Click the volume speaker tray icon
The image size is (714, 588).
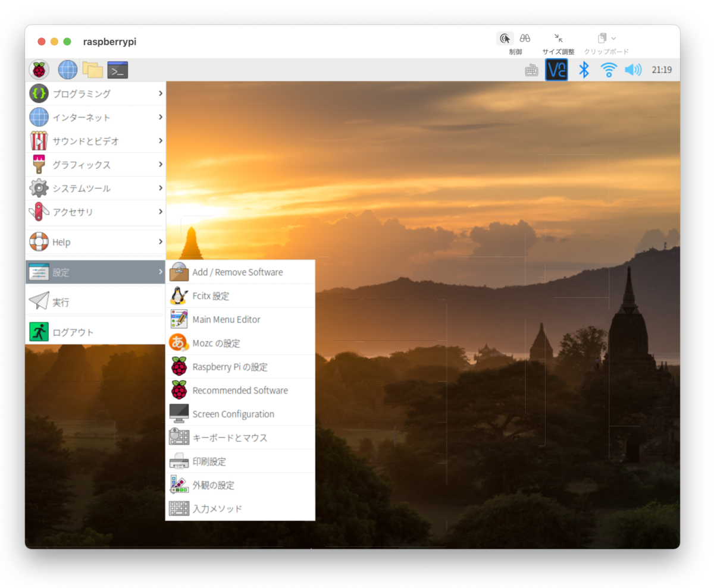tap(633, 70)
